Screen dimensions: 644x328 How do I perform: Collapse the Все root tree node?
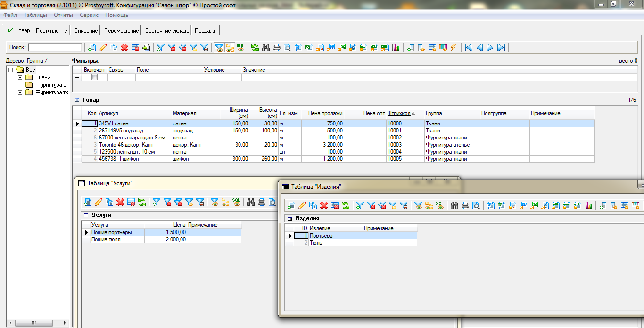(11, 70)
